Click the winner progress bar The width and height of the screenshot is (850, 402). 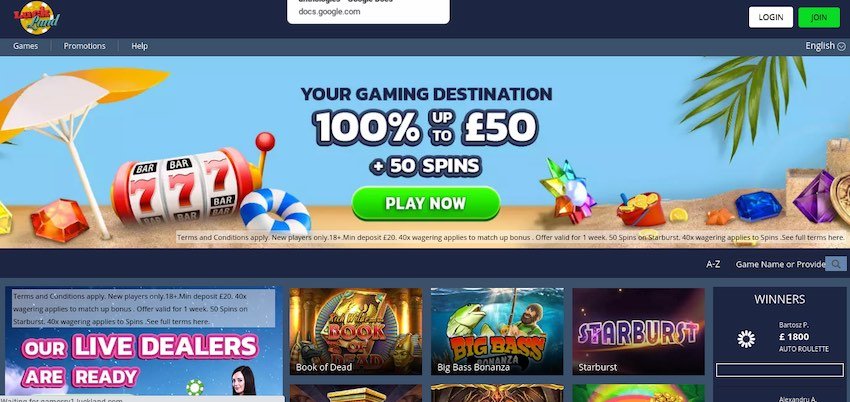coord(780,370)
